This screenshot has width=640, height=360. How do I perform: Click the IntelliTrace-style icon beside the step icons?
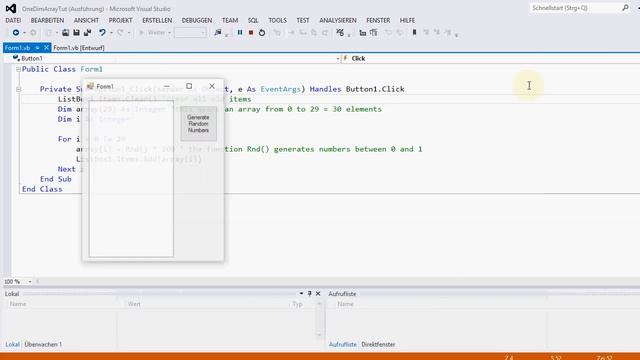pyautogui.click(x=340, y=33)
